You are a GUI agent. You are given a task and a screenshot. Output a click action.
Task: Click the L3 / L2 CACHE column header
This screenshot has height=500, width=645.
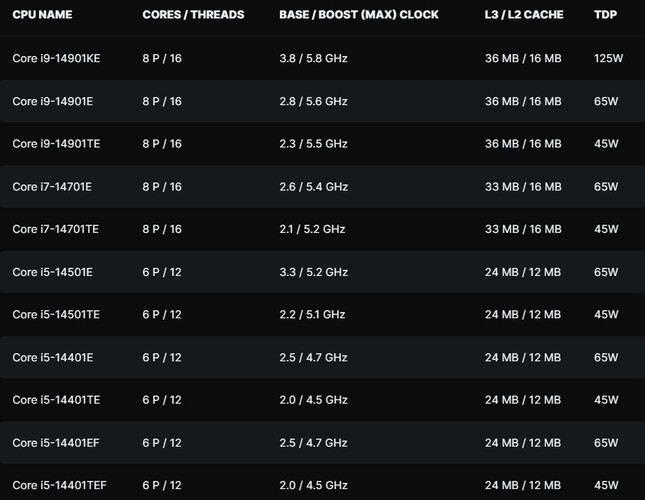pos(524,15)
